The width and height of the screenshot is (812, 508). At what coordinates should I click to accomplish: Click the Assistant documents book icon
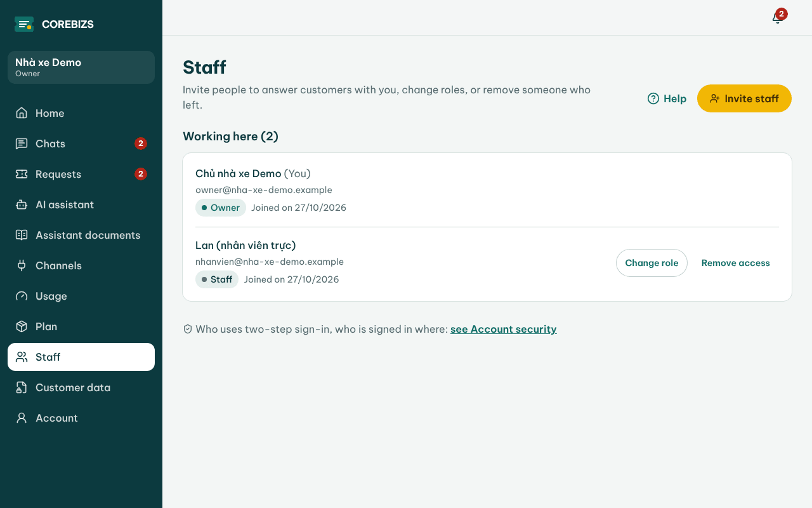(x=22, y=235)
